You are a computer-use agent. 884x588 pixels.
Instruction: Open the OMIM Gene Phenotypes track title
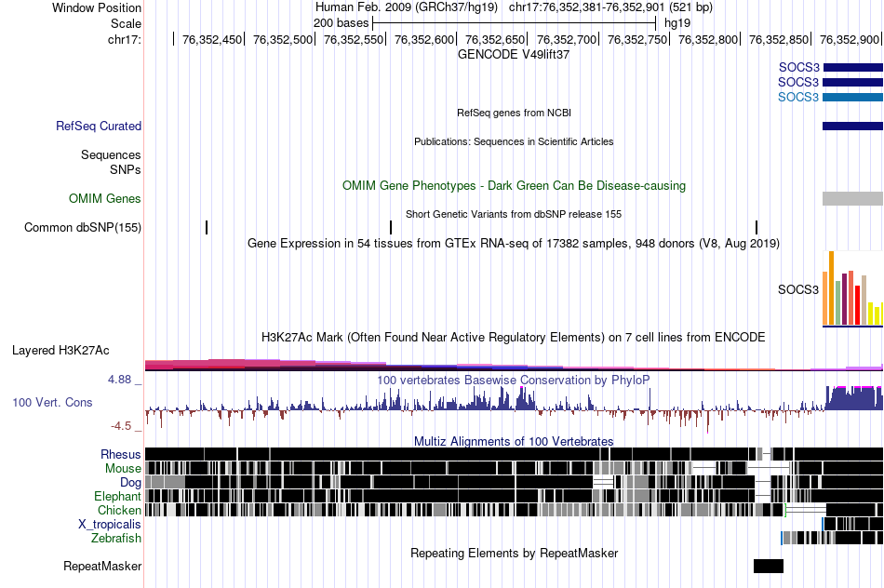point(515,185)
